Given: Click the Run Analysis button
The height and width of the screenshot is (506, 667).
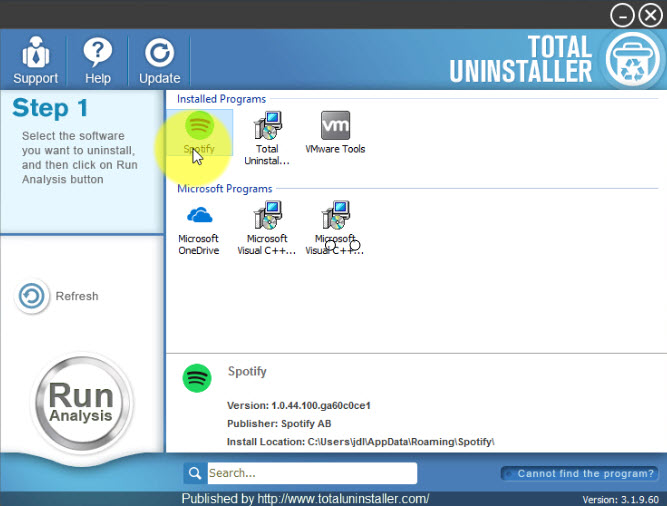Looking at the screenshot, I should [x=81, y=403].
